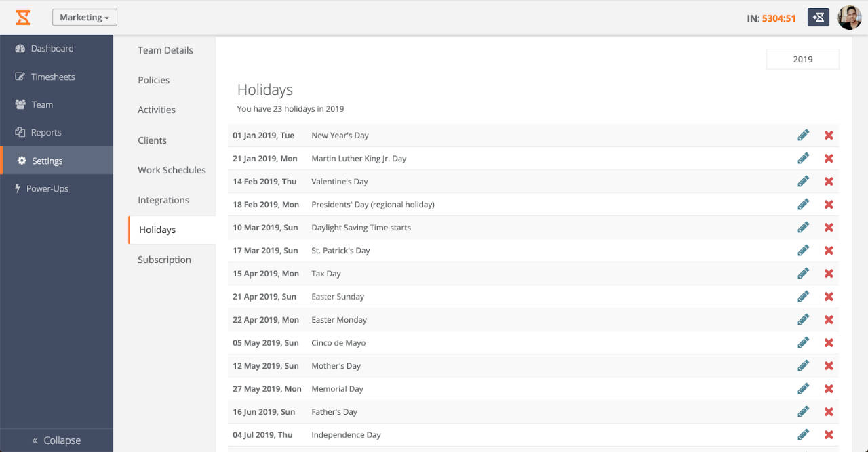The height and width of the screenshot is (452, 868).
Task: Select the Easter Sunday holiday row
Action: pyautogui.click(x=338, y=296)
